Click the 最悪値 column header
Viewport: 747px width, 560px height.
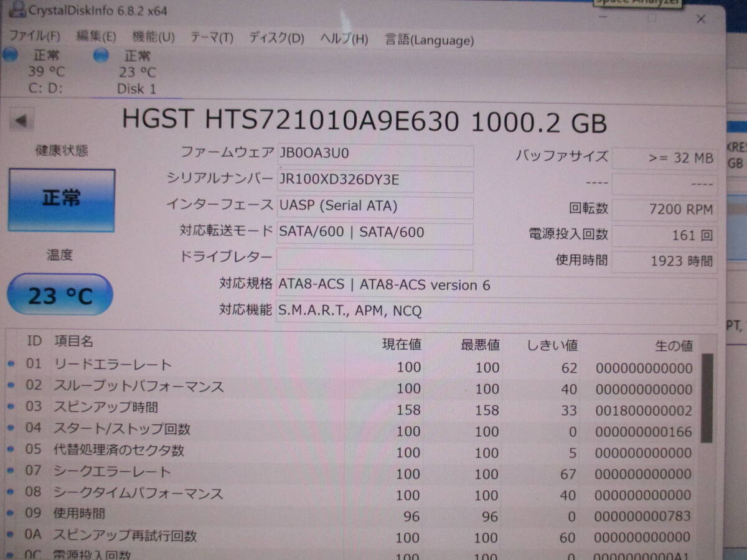coord(480,344)
